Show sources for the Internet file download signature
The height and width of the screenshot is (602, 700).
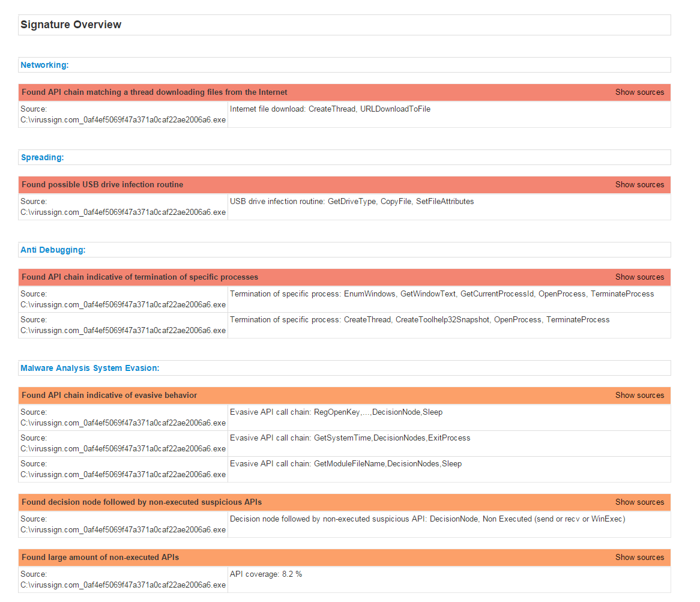(640, 92)
